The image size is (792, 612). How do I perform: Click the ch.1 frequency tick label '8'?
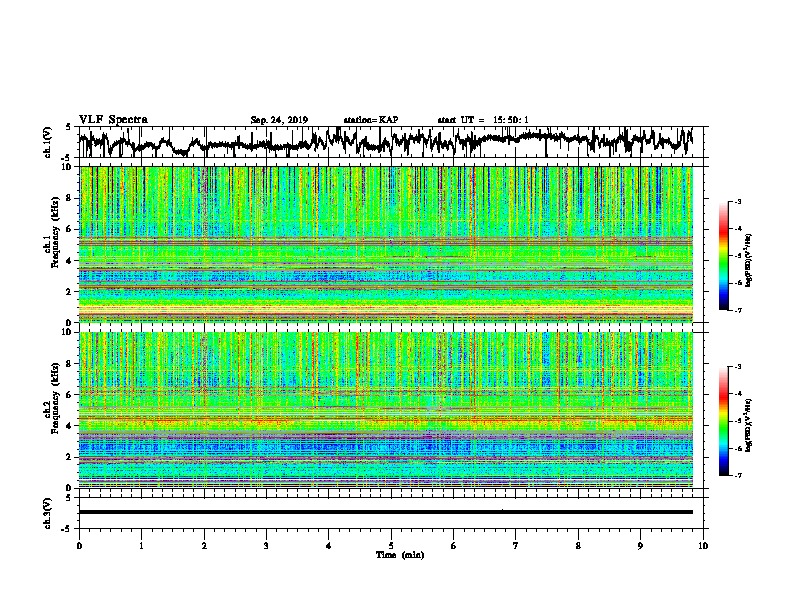tap(69, 198)
